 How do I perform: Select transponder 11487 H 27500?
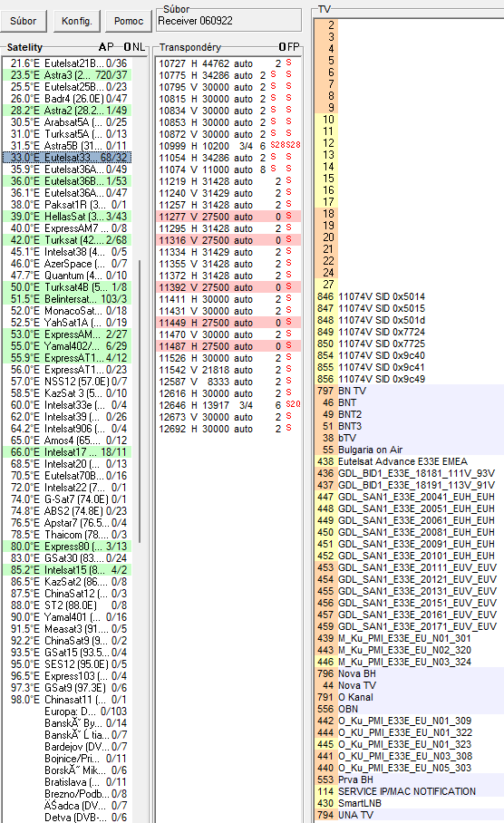pyautogui.click(x=229, y=346)
